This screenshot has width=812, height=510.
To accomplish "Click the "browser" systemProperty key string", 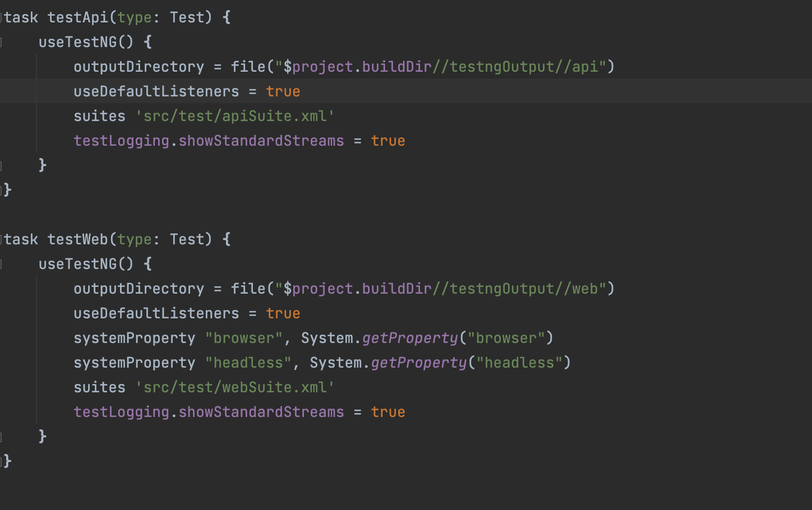I will tap(243, 338).
